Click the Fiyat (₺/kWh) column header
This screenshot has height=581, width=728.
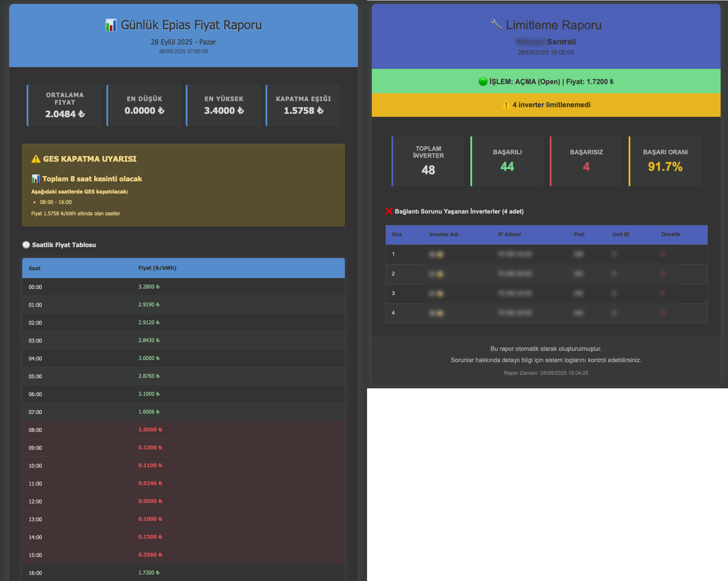157,268
